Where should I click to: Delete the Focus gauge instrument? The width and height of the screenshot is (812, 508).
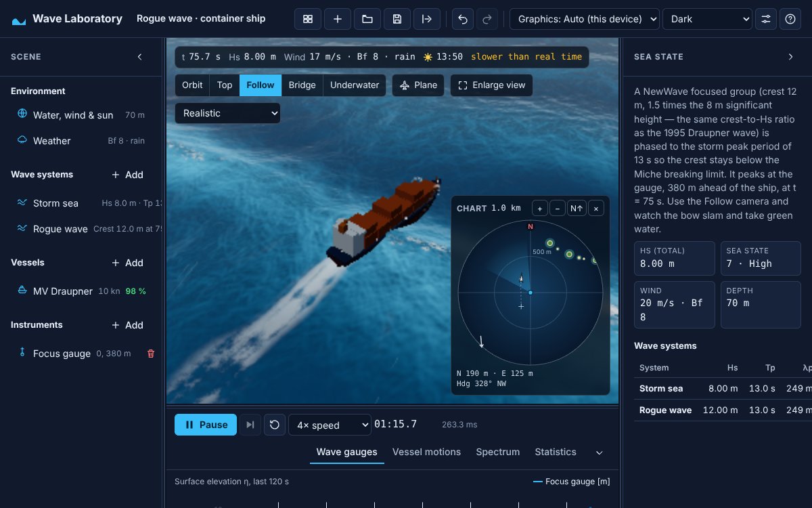pyautogui.click(x=151, y=354)
